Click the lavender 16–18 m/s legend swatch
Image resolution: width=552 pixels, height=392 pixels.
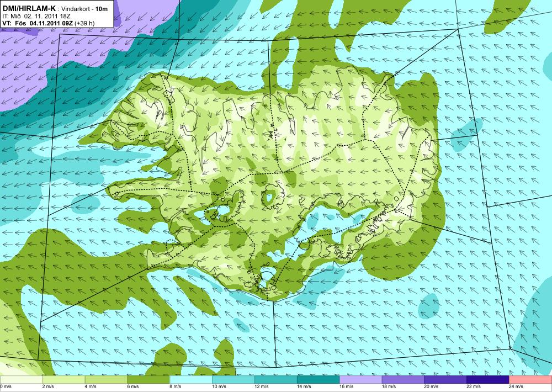point(360,380)
